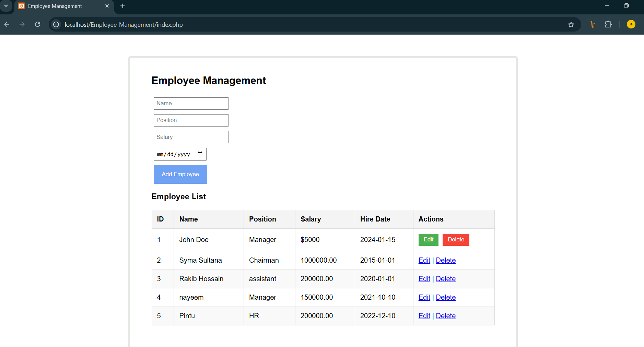The image size is (644, 347).
Task: Click red Delete button for John Doe
Action: tap(456, 240)
